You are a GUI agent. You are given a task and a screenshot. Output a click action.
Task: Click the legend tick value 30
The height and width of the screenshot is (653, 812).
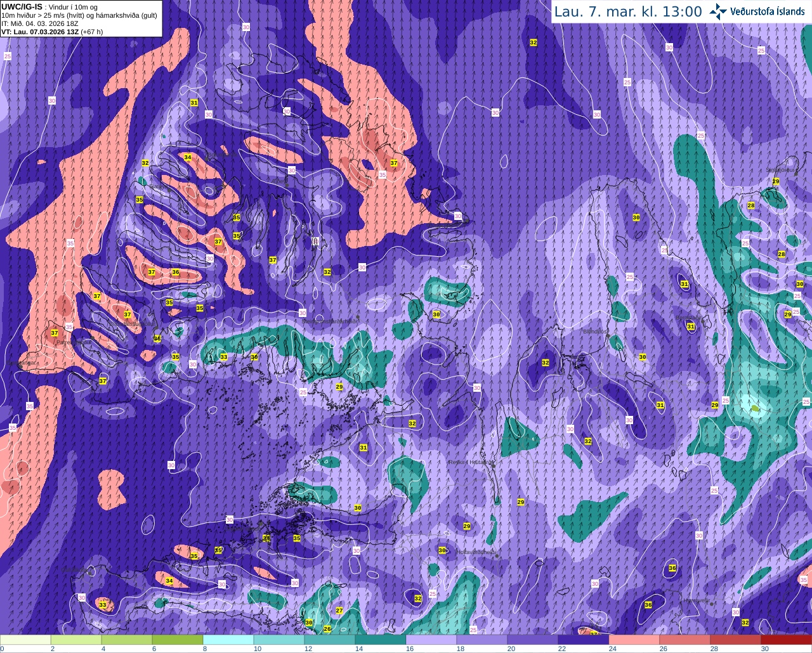(x=765, y=649)
